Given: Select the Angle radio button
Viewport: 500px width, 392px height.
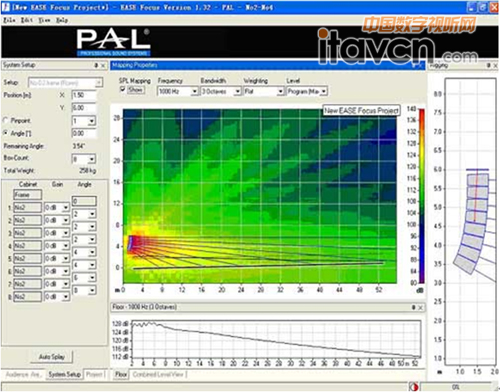Looking at the screenshot, I should click(6, 133).
